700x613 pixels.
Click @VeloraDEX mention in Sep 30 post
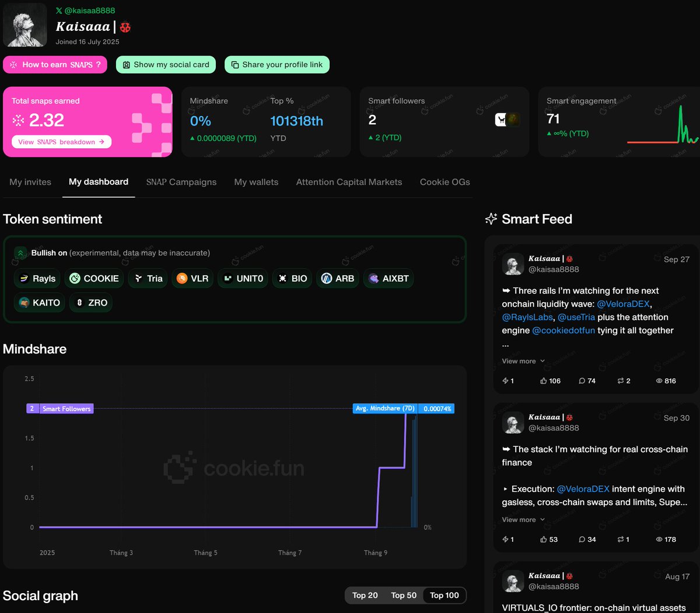point(583,489)
